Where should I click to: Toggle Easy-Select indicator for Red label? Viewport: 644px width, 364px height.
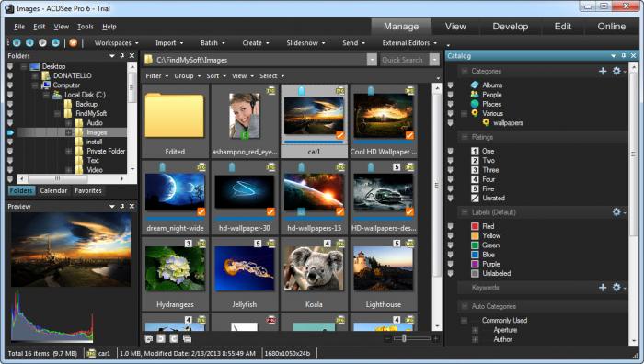click(451, 226)
